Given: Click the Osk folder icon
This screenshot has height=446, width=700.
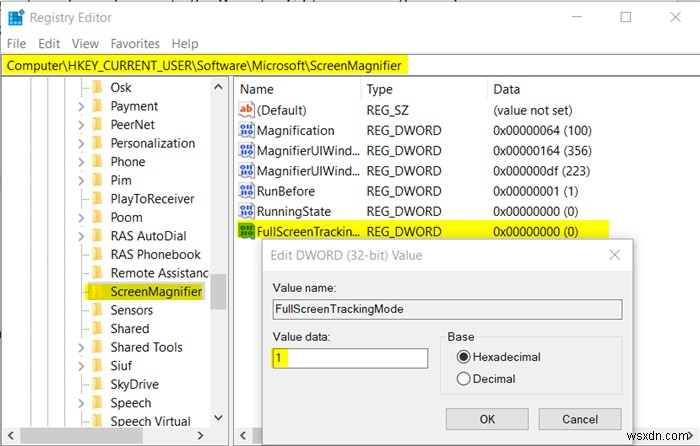Looking at the screenshot, I should [97, 87].
